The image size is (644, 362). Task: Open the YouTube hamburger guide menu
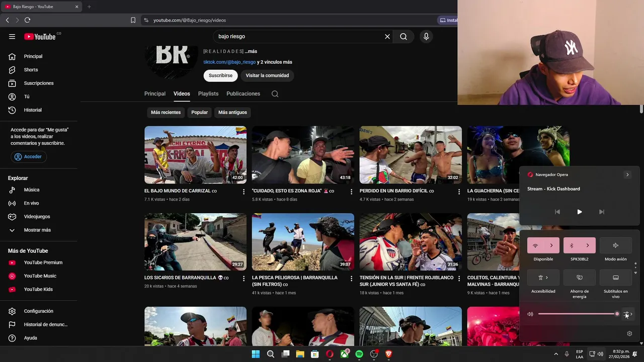coord(12,36)
